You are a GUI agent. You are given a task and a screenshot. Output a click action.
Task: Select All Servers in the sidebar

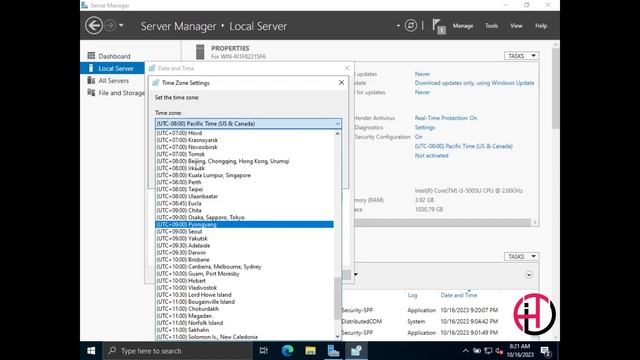pyautogui.click(x=112, y=80)
